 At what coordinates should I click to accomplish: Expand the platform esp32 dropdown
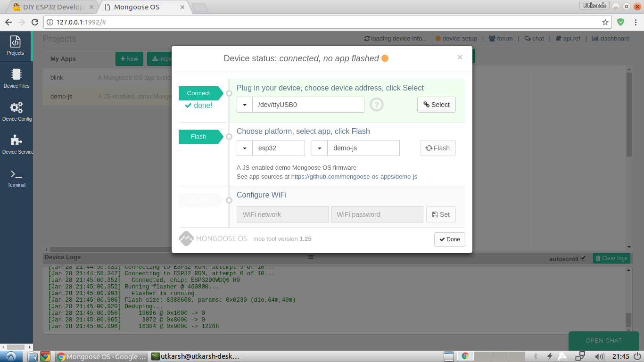point(245,148)
